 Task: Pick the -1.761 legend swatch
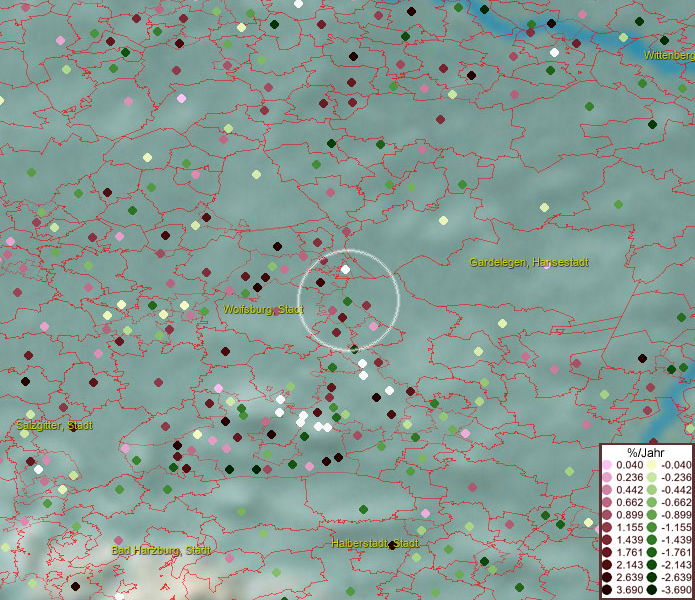tap(652, 553)
